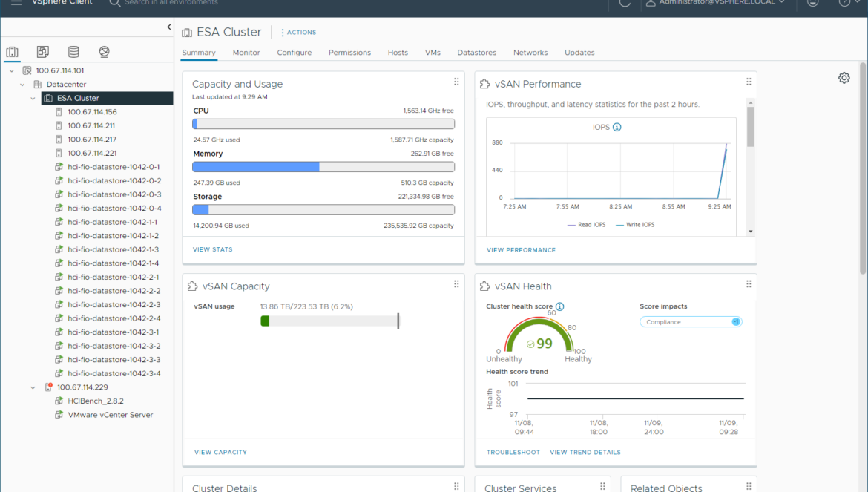Click the VIEW STATS link

[213, 249]
